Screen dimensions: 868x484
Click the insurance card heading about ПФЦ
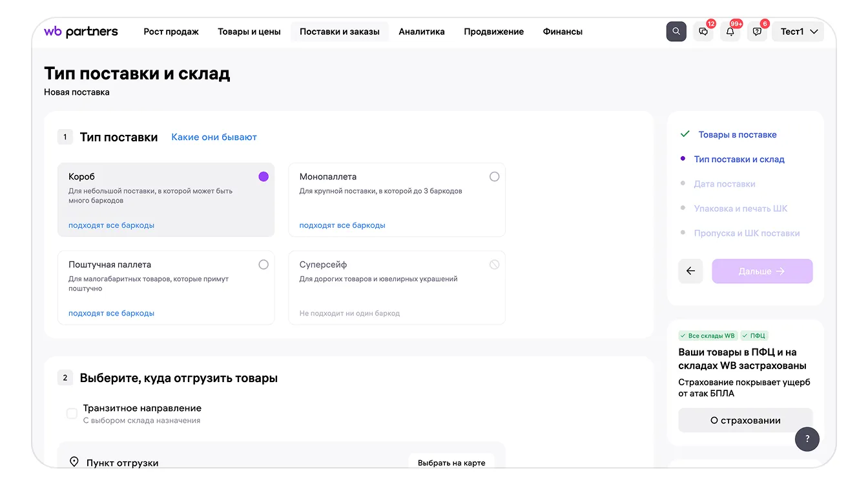pyautogui.click(x=742, y=359)
